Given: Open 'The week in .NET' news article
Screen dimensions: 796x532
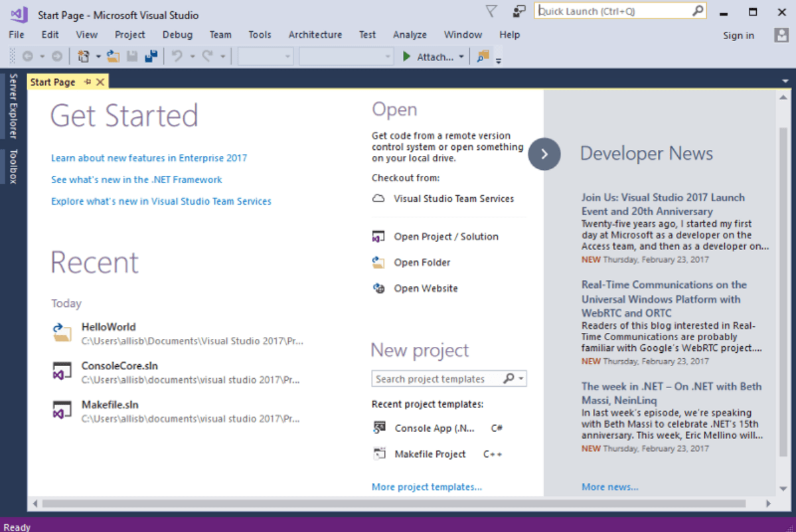Looking at the screenshot, I should (x=671, y=393).
